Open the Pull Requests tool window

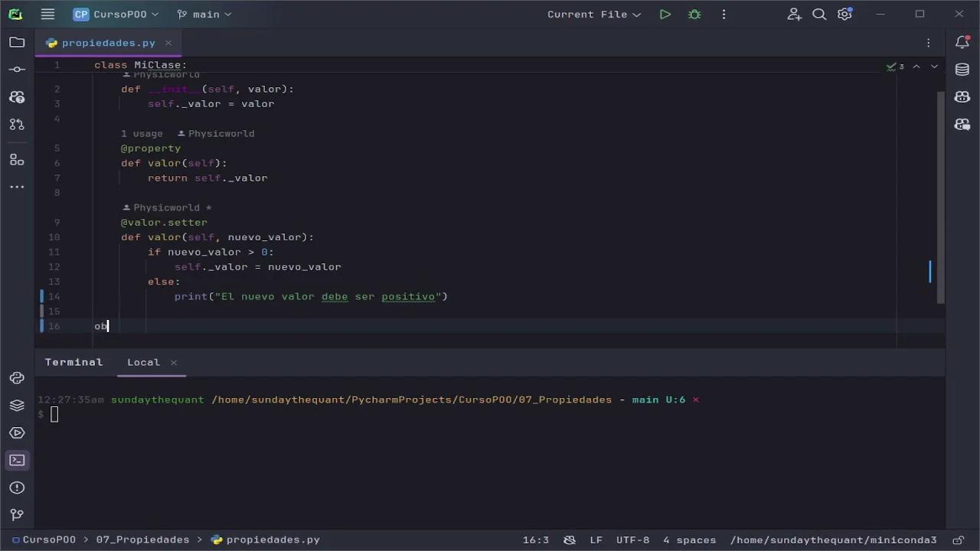pyautogui.click(x=17, y=124)
